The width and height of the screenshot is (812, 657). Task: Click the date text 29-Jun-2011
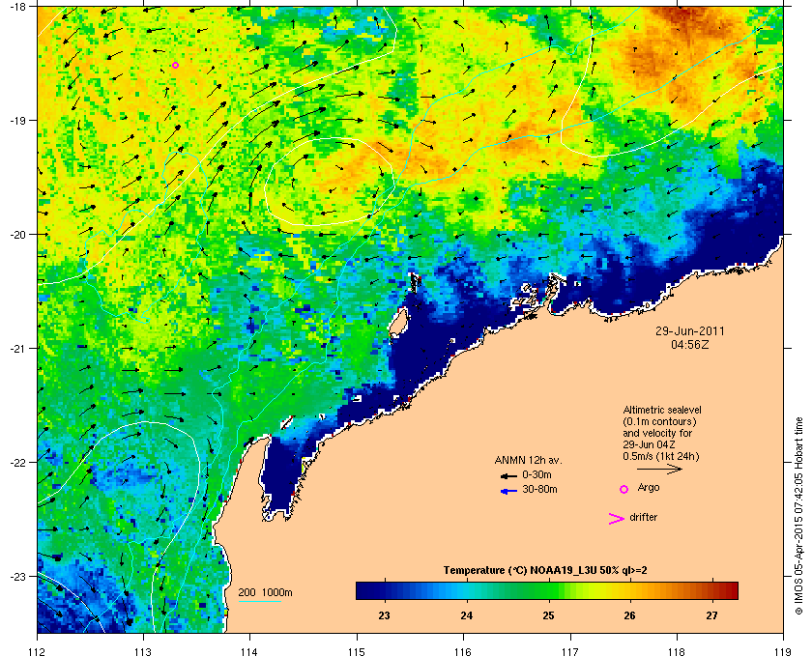pos(690,330)
